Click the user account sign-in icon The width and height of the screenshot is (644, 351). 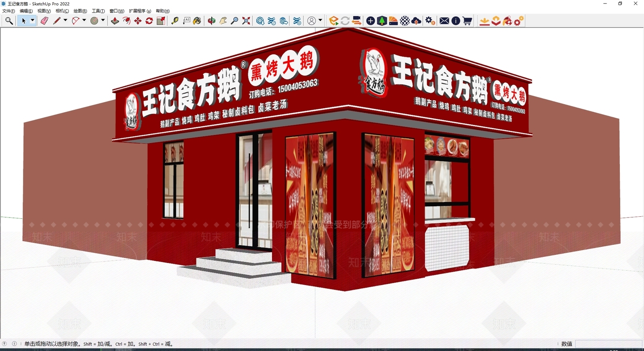click(312, 21)
